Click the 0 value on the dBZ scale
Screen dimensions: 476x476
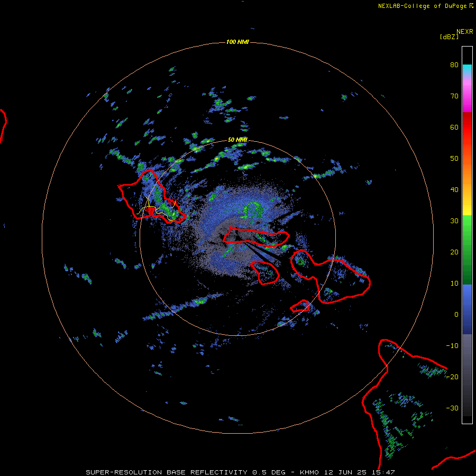[456, 315]
